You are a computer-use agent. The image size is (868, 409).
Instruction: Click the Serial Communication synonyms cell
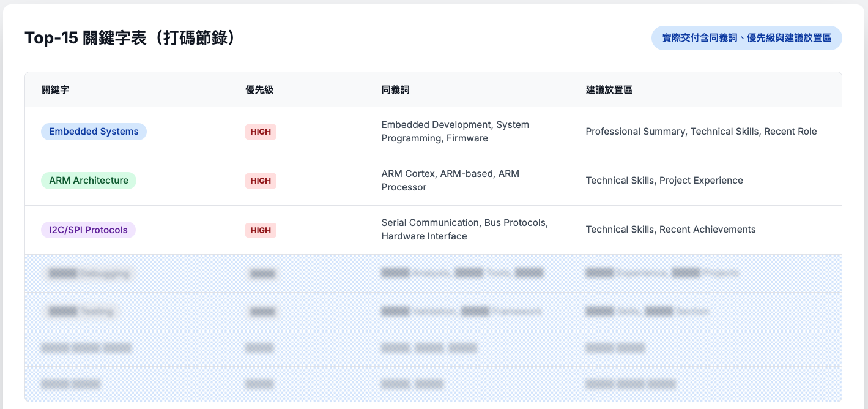click(464, 230)
